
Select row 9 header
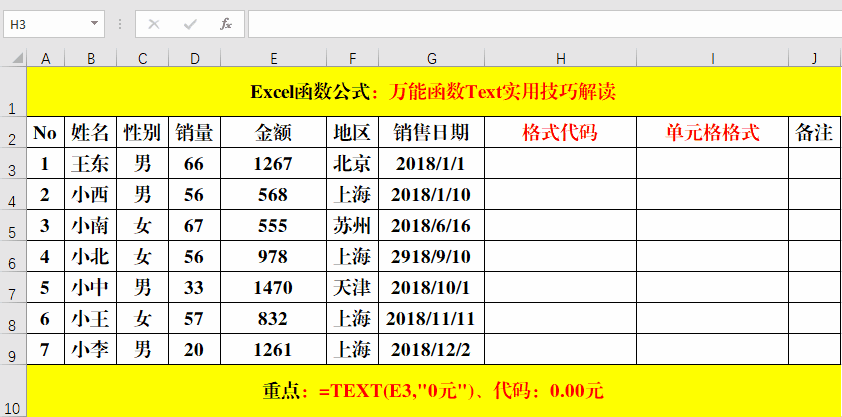[13, 349]
